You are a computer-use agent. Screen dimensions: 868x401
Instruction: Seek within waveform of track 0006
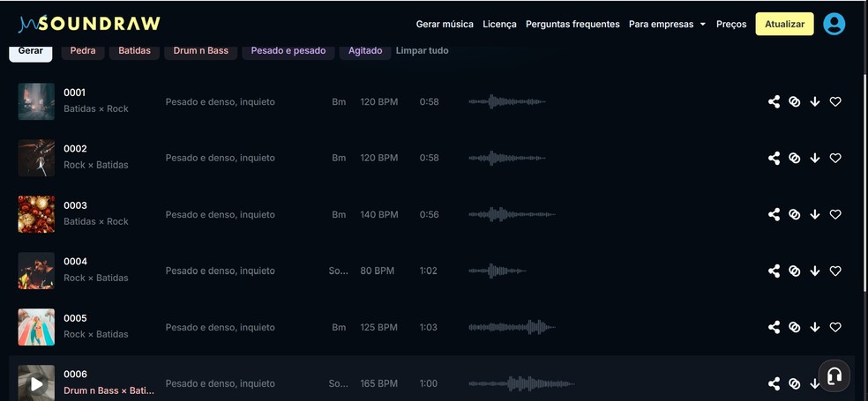click(521, 383)
